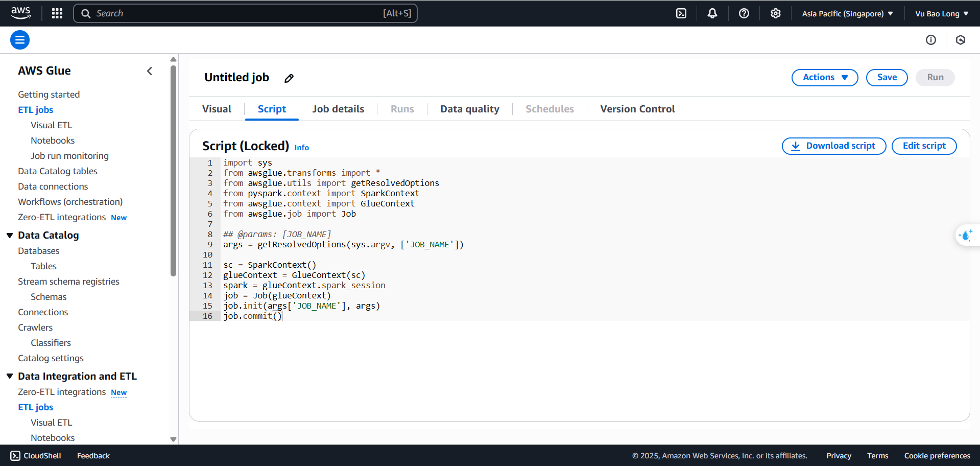Open Terms link in footer
This screenshot has width=980, height=466.
click(877, 456)
